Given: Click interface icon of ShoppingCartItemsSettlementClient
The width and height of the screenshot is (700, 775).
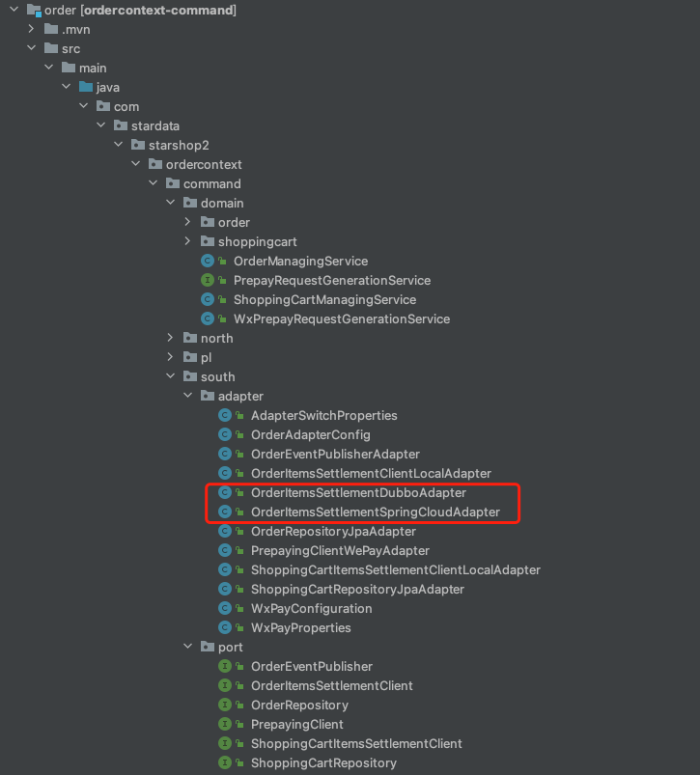Looking at the screenshot, I should pyautogui.click(x=225, y=743).
